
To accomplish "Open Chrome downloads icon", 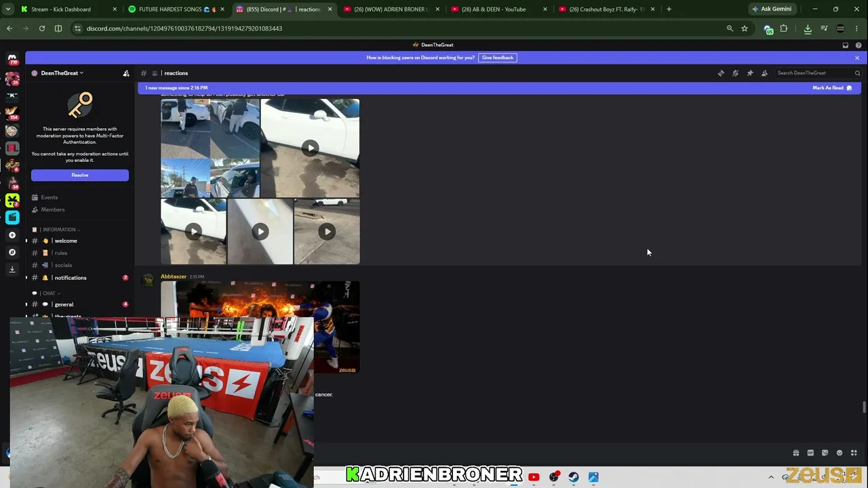I will [x=808, y=28].
